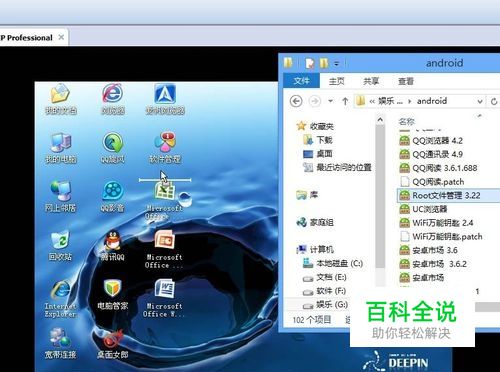Open the 文件 ribbon tab

coord(302,81)
